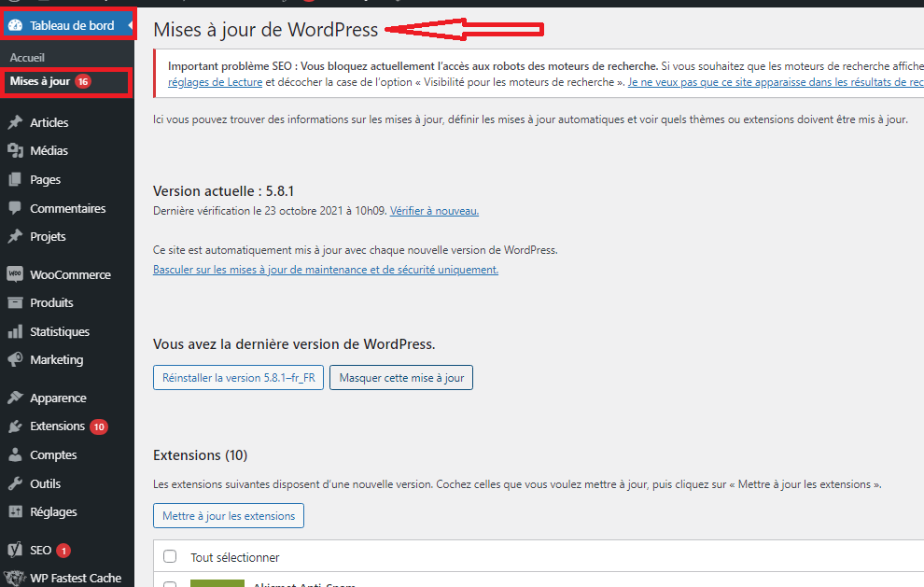Click the Médias media icon

pos(15,151)
